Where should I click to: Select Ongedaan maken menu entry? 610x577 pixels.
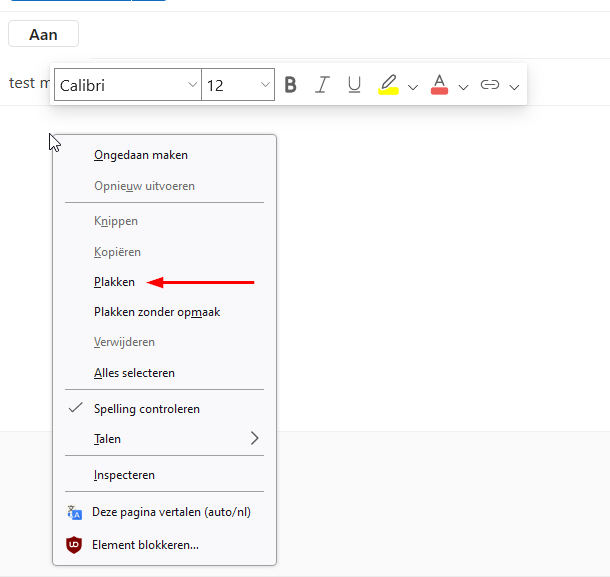(140, 155)
